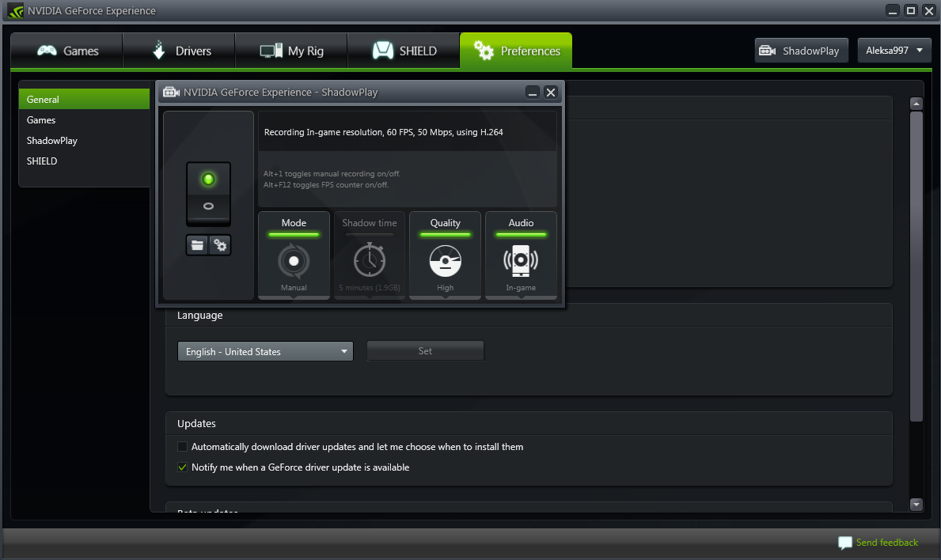The width and height of the screenshot is (941, 560).
Task: Uncheck notify me of GeForce driver updates
Action: pyautogui.click(x=183, y=467)
